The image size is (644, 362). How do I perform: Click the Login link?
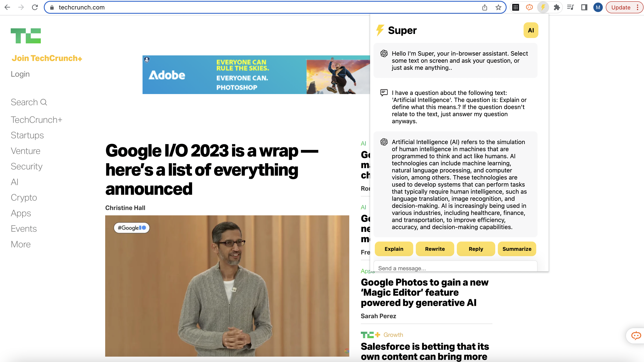pos(20,74)
